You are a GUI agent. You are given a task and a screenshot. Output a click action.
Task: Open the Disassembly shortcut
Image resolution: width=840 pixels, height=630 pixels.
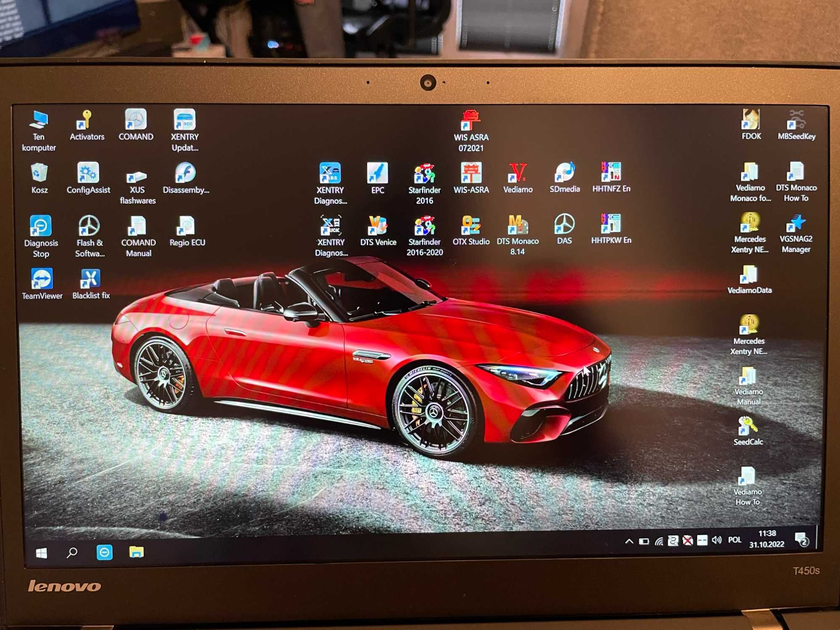coord(186,178)
